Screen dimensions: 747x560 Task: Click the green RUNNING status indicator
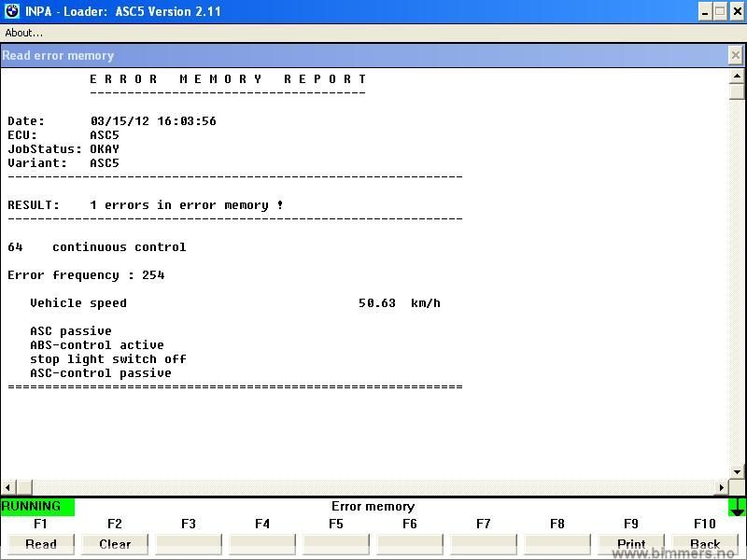coord(37,507)
